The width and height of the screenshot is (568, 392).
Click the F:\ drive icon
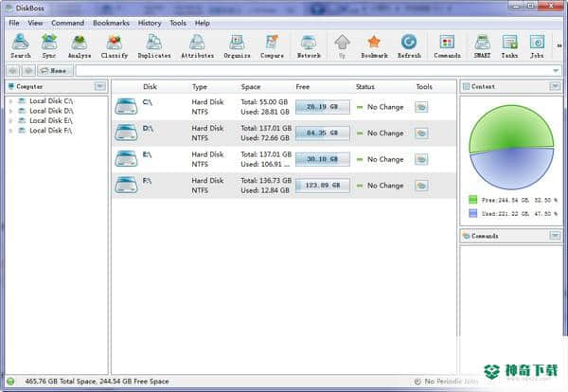tap(126, 185)
